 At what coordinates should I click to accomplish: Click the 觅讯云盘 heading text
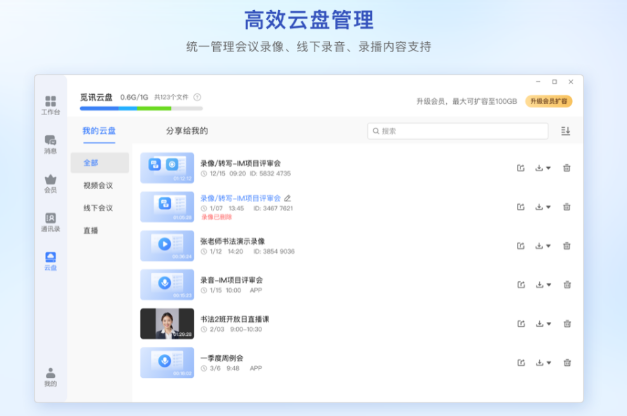click(x=96, y=97)
